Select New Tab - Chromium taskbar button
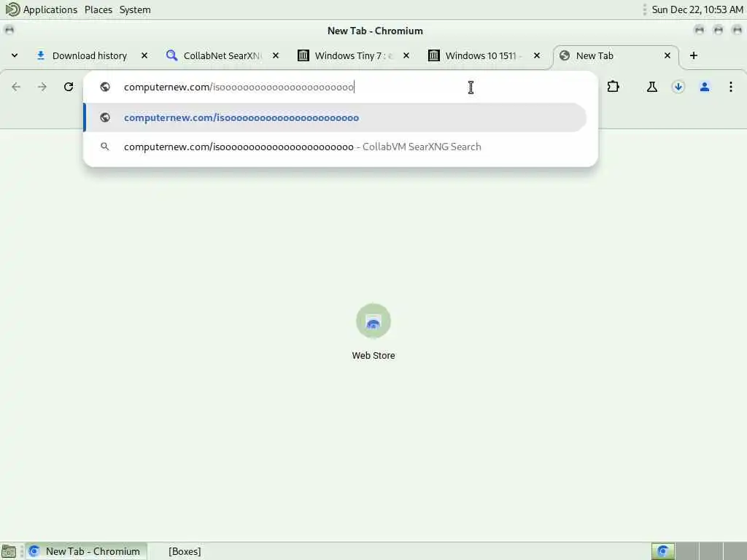 click(x=86, y=551)
